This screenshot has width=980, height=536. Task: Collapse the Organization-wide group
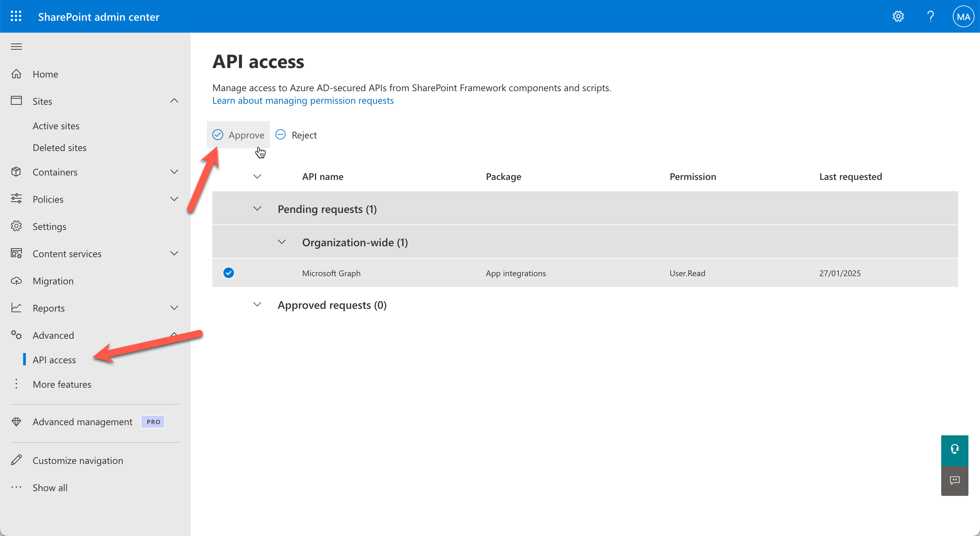click(x=281, y=242)
